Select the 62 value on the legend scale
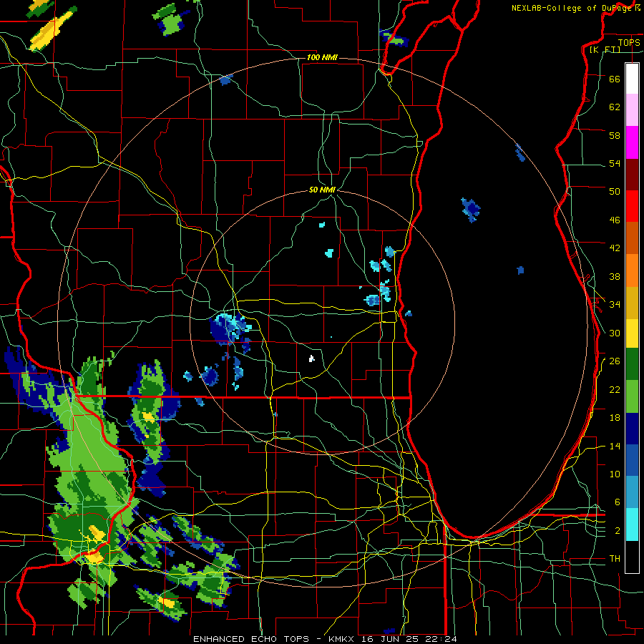 (x=615, y=107)
